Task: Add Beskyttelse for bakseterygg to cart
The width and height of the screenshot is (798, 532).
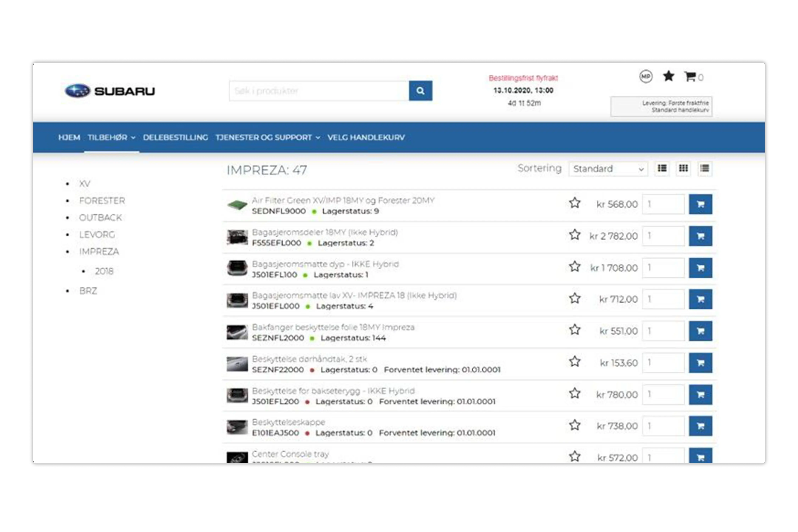Action: click(700, 395)
